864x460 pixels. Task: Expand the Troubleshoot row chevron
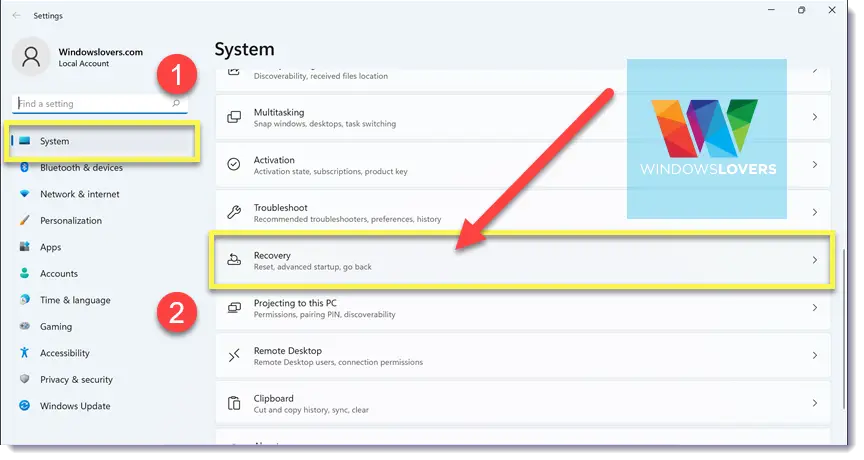814,212
